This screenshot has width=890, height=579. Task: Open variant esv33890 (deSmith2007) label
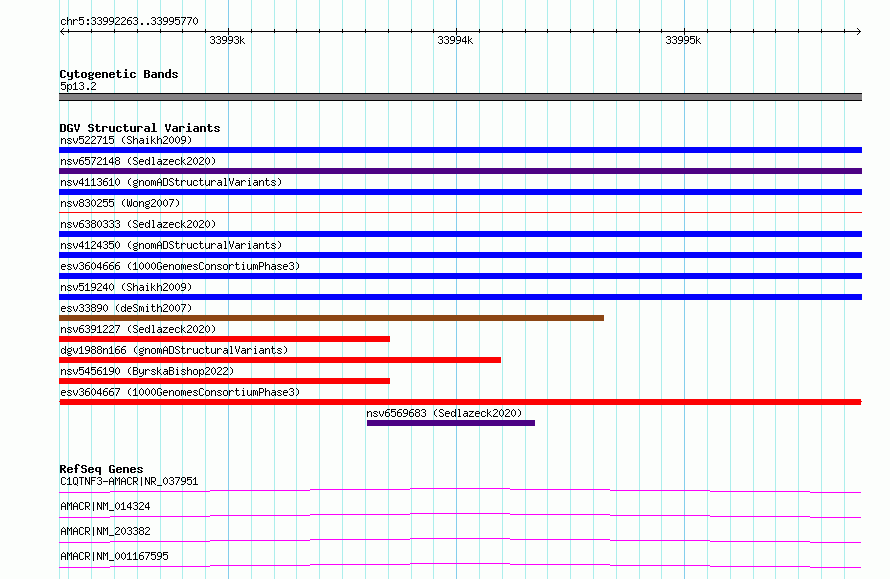[x=126, y=308]
